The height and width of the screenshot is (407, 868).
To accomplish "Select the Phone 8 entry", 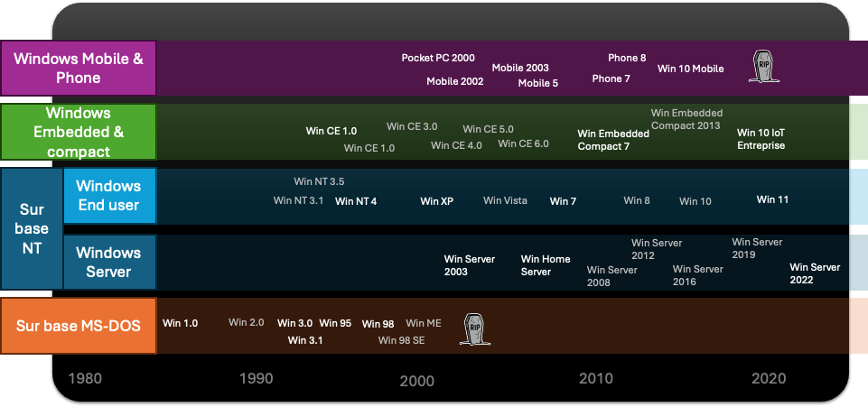I will point(627,58).
